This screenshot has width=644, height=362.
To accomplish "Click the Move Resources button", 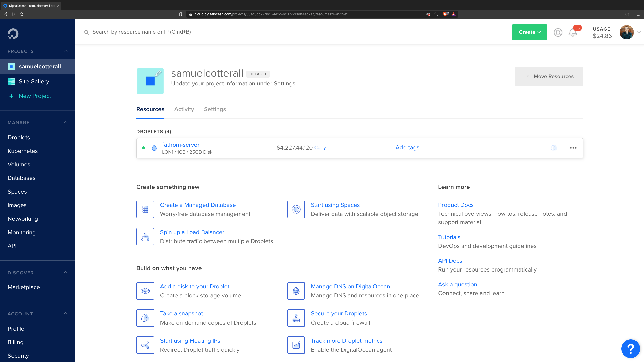I will (549, 76).
